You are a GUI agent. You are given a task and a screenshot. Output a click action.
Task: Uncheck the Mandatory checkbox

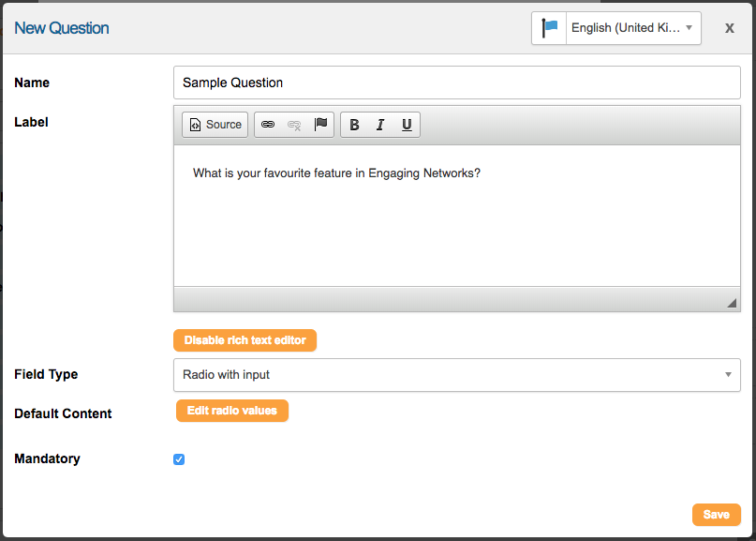coord(179,458)
